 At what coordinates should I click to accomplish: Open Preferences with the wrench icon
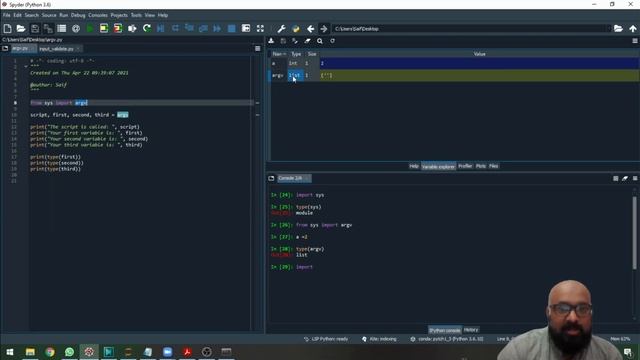[281, 29]
